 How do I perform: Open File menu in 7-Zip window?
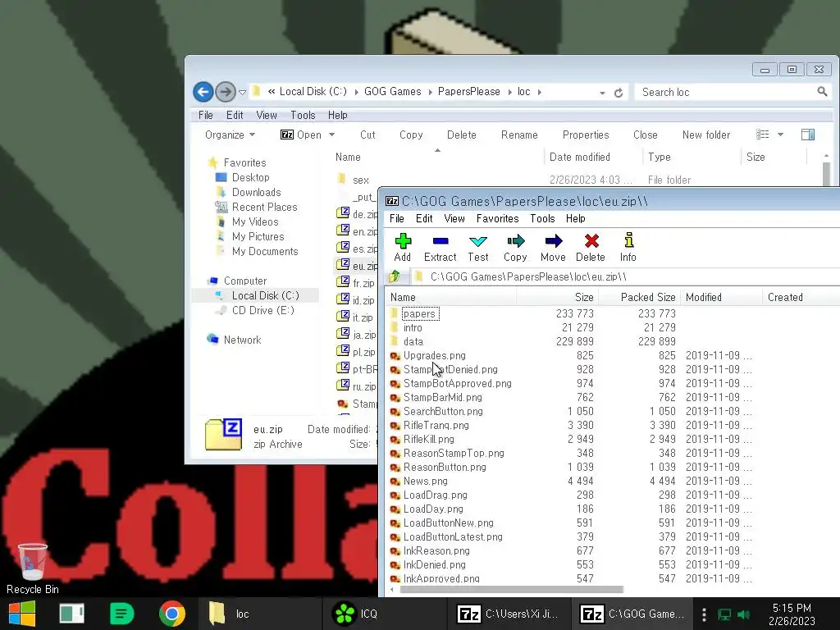[x=397, y=218]
